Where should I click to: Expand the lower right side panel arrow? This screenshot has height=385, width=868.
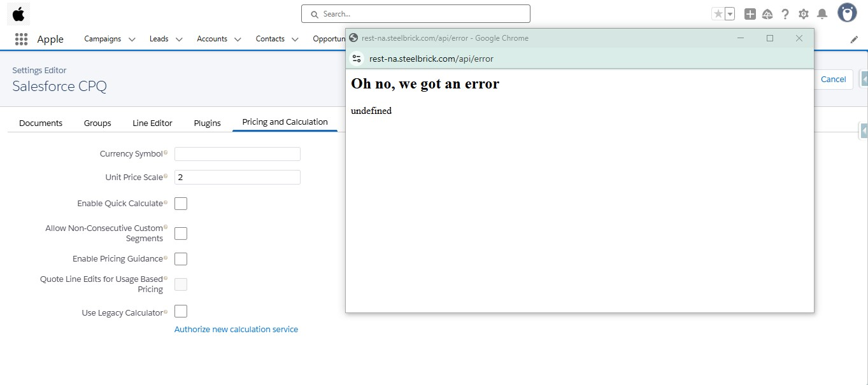click(x=864, y=131)
